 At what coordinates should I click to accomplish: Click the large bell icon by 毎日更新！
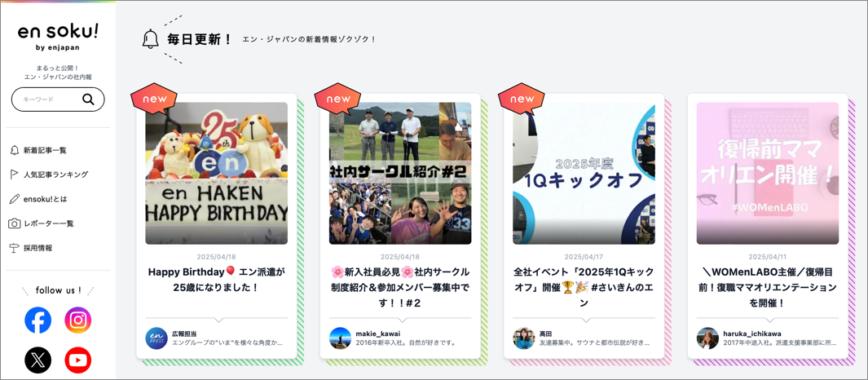click(x=151, y=39)
